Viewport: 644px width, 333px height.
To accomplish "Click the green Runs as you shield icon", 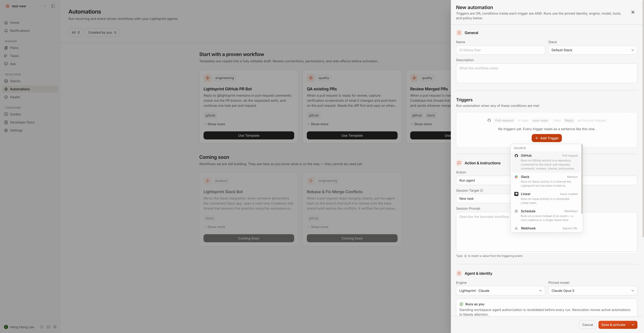I will (x=461, y=304).
